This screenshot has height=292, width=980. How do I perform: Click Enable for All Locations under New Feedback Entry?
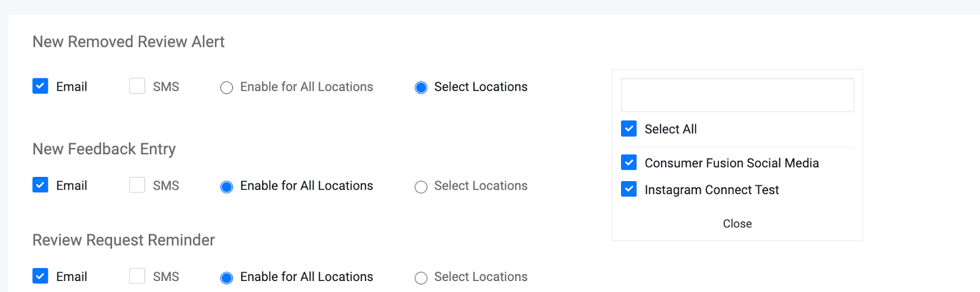tap(227, 187)
